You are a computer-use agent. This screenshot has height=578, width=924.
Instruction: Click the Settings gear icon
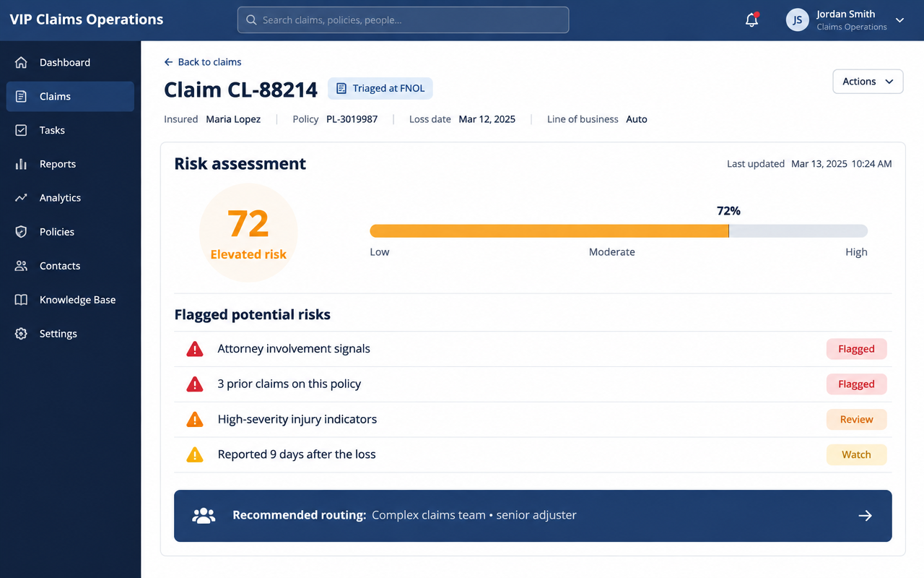pos(21,334)
